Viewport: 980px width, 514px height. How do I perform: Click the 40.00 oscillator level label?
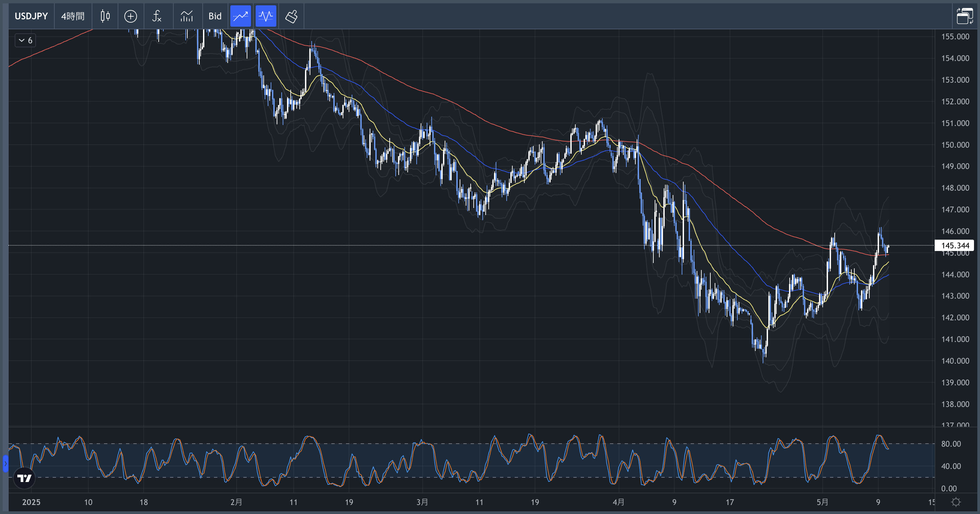coord(951,466)
